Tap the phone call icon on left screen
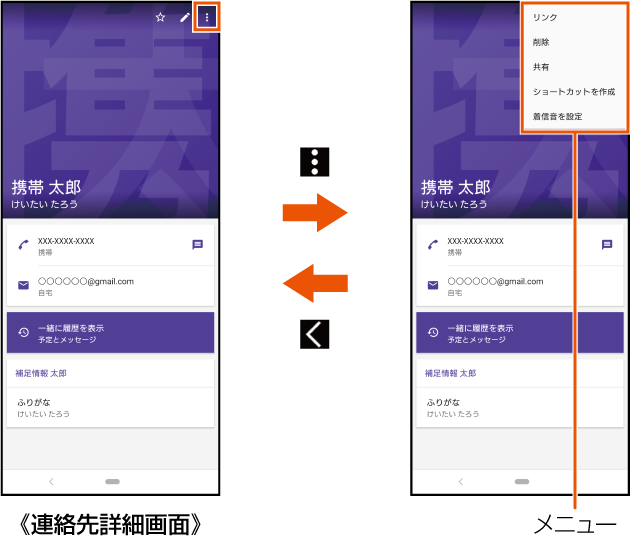The width and height of the screenshot is (631, 536). click(23, 245)
